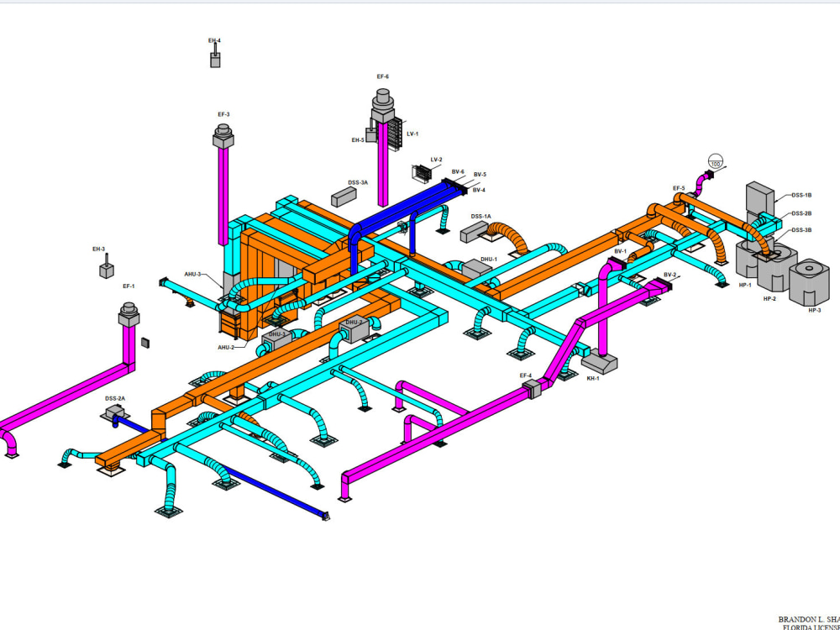Select the DSS-3B label
The image size is (840, 630).
pyautogui.click(x=801, y=230)
